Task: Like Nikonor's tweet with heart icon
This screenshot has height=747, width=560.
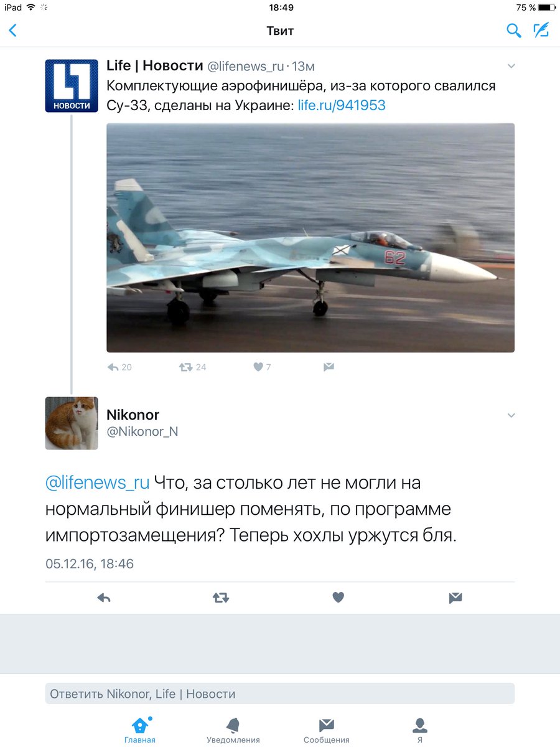Action: tap(338, 598)
